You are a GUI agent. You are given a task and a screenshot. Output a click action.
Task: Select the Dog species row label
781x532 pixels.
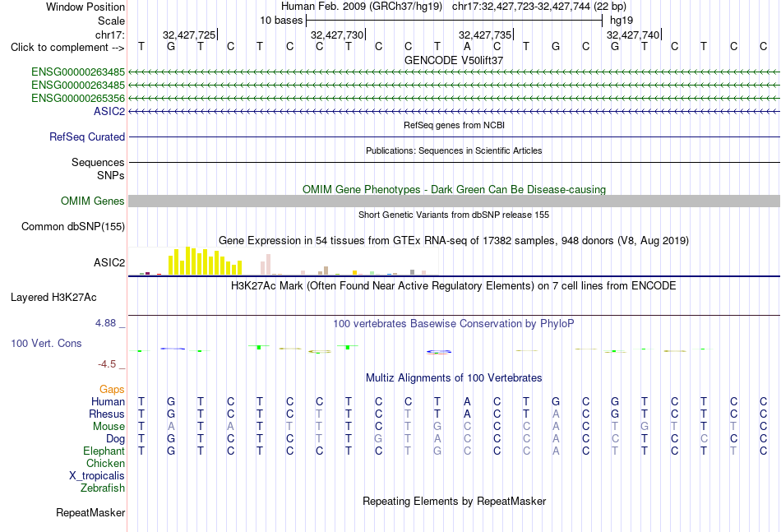(115, 439)
